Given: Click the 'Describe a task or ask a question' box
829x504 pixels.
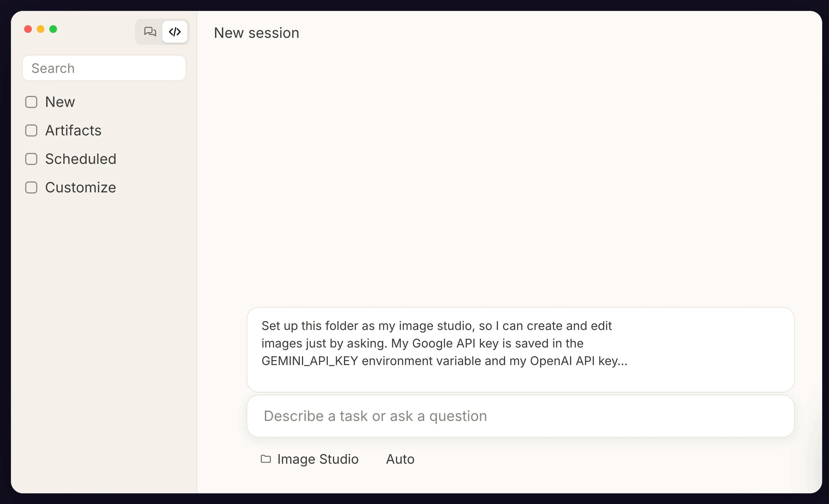Looking at the screenshot, I should click(x=520, y=416).
